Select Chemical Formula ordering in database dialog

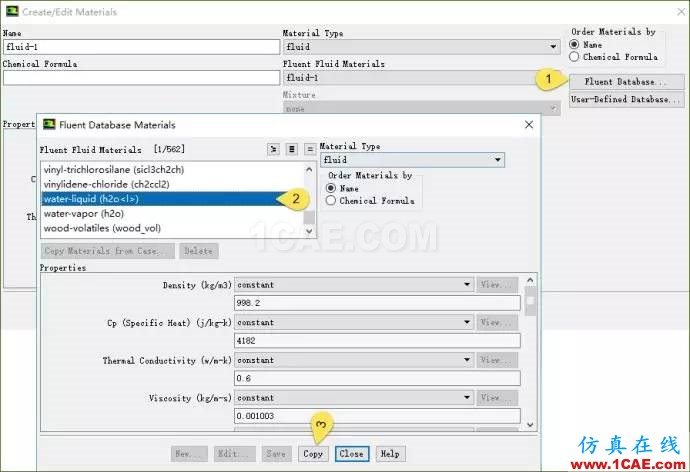[x=330, y=201]
